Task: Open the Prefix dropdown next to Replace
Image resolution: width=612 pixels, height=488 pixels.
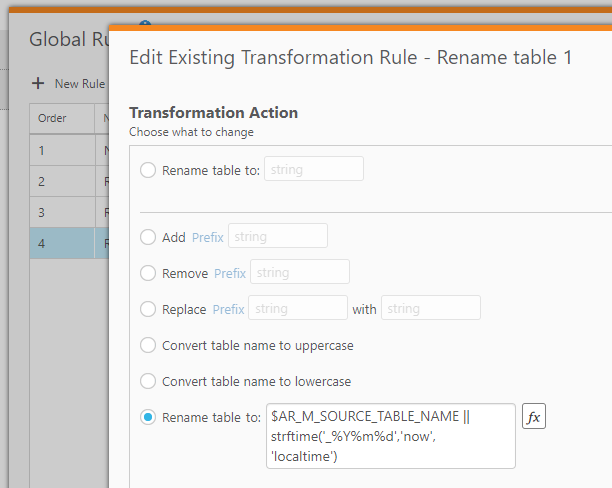Action: click(228, 309)
